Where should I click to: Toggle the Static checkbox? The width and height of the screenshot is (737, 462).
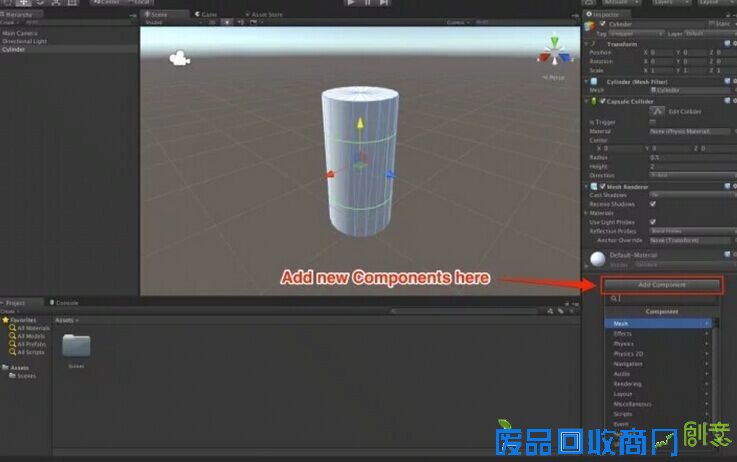712,23
